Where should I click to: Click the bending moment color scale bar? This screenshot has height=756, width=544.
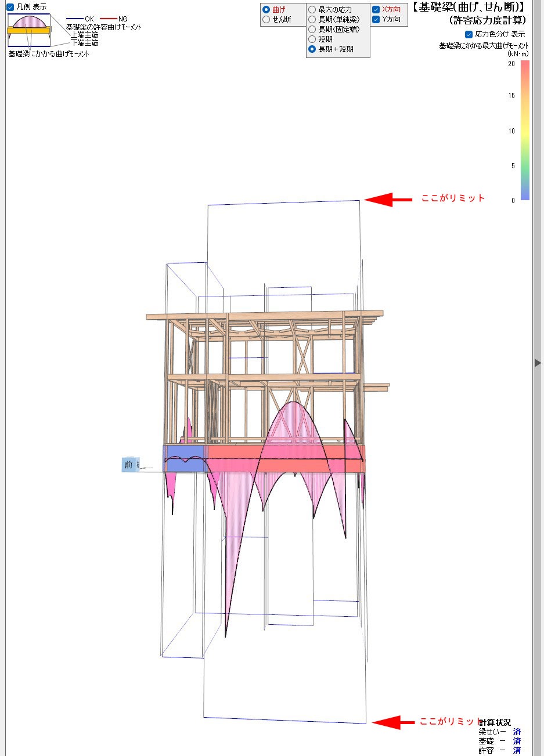[x=525, y=131]
